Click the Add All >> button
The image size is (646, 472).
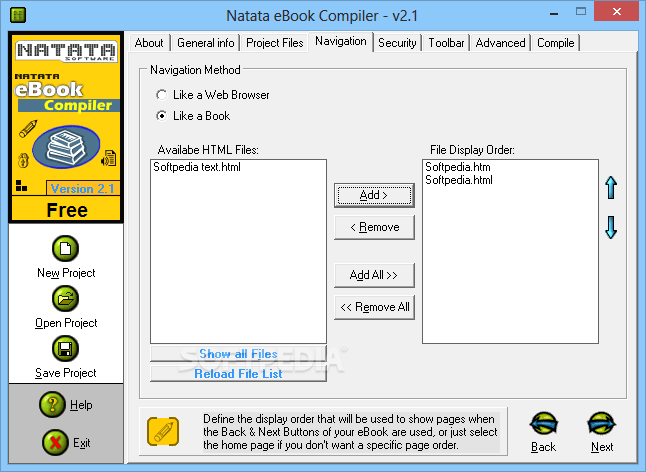(x=374, y=275)
